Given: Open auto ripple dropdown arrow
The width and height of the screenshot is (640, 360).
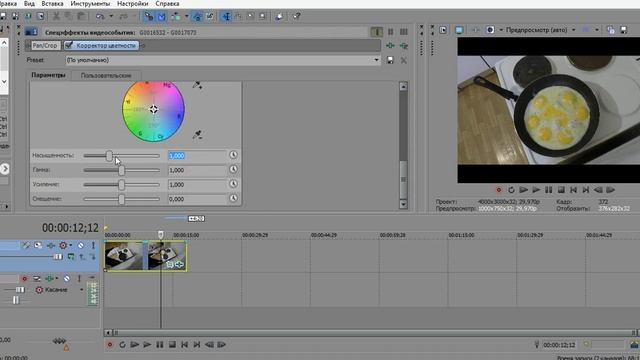Looking at the screenshot, I should (x=187, y=16).
